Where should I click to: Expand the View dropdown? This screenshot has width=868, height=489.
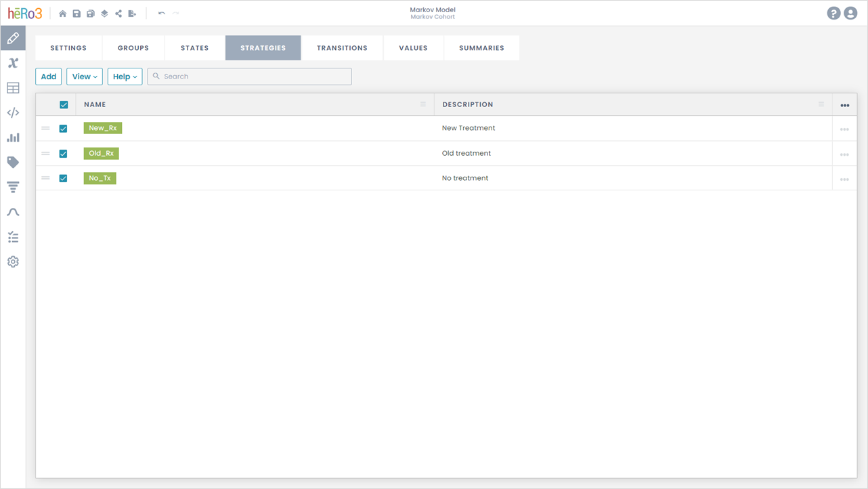click(85, 77)
